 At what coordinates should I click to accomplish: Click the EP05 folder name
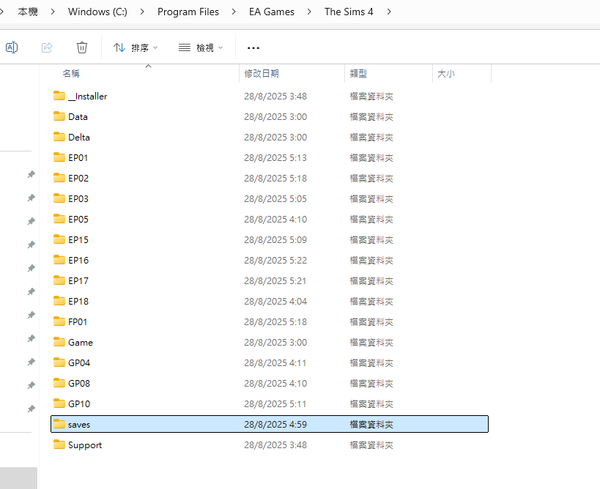(78, 219)
